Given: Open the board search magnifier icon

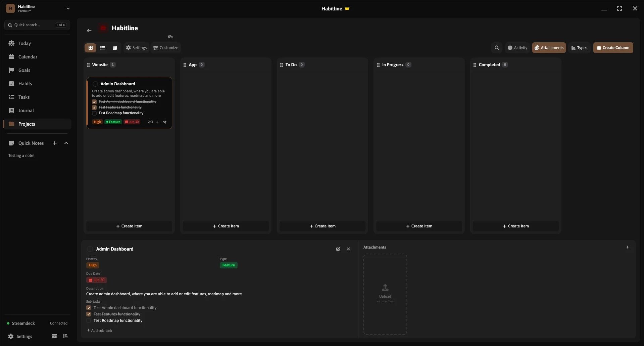Looking at the screenshot, I should 497,48.
